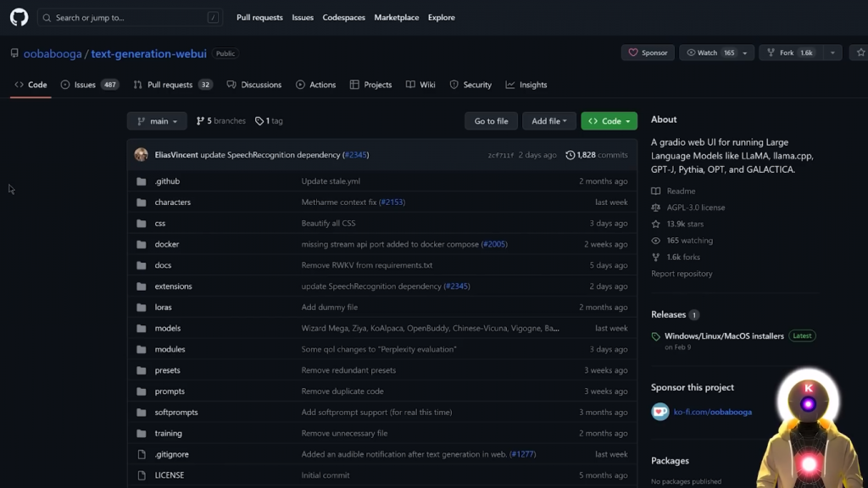
Task: Open the #2153 link in characters row
Action: [392, 202]
